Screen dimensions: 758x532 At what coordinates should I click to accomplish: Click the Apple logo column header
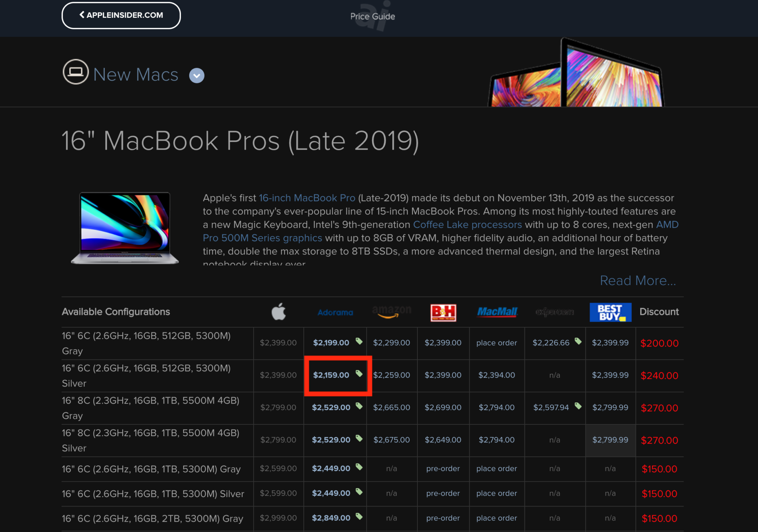tap(279, 312)
